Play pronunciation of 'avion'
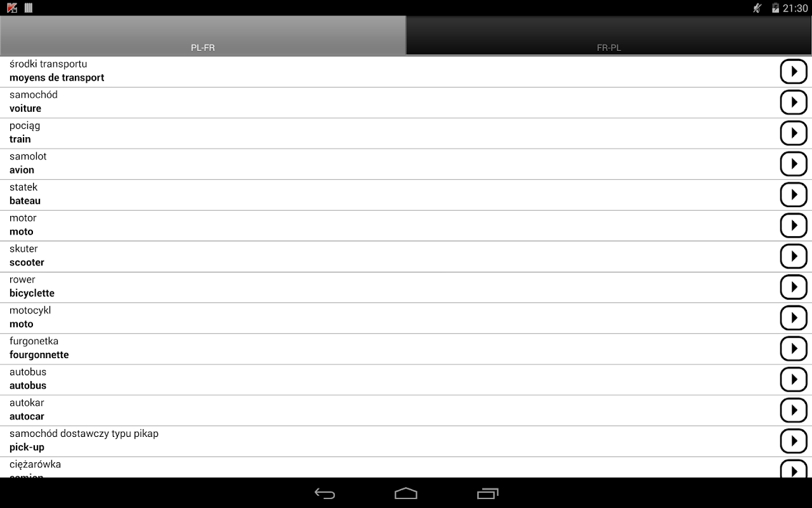 coord(794,164)
